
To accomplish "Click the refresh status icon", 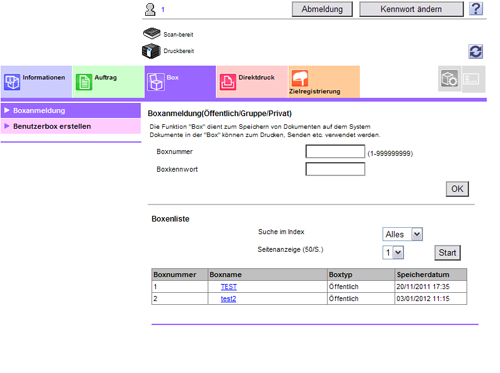I will coord(476,52).
